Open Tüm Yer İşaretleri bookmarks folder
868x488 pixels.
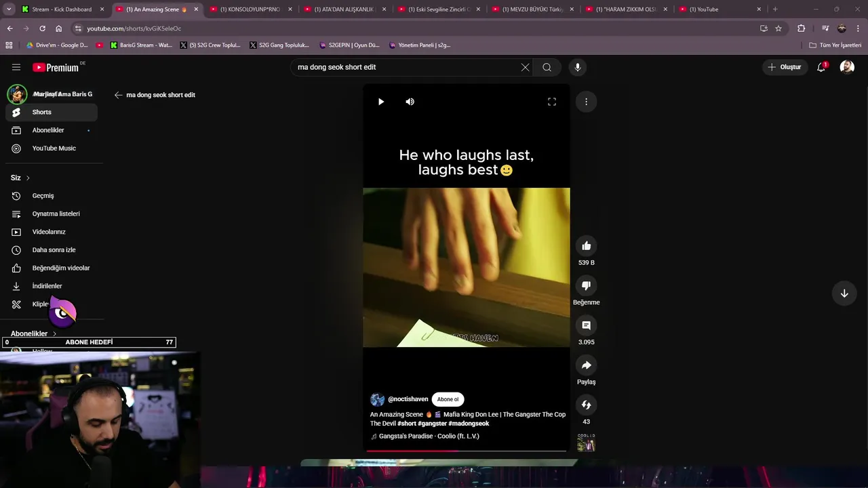tap(835, 45)
